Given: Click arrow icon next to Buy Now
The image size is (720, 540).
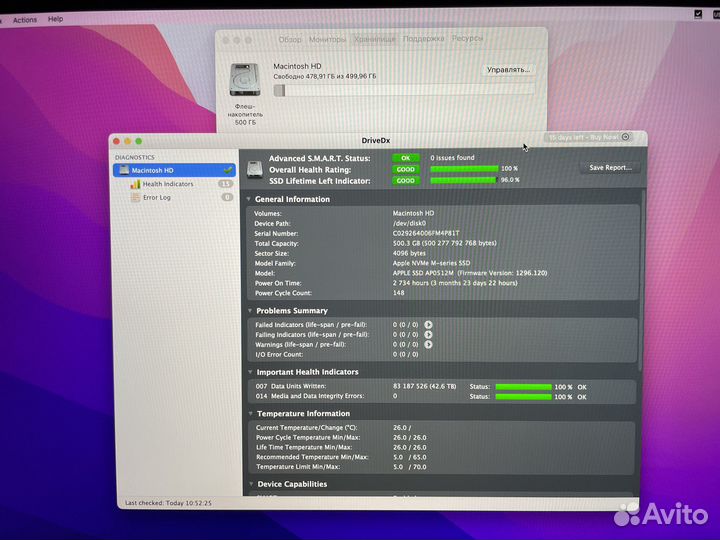Looking at the screenshot, I should point(625,137).
